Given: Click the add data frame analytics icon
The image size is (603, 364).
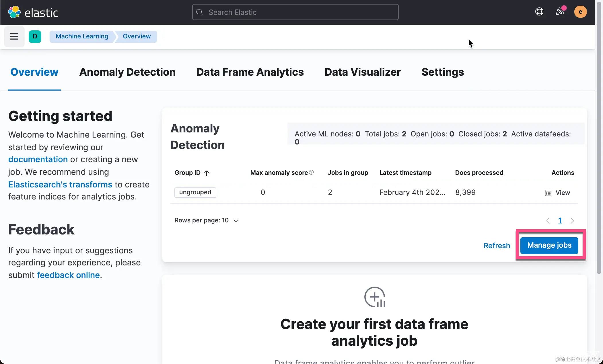Looking at the screenshot, I should pos(374,297).
